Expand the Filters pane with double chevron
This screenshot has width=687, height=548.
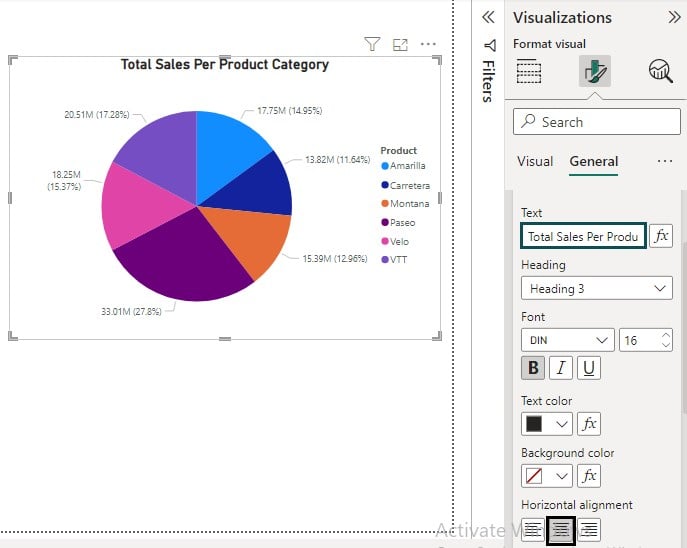click(x=488, y=17)
